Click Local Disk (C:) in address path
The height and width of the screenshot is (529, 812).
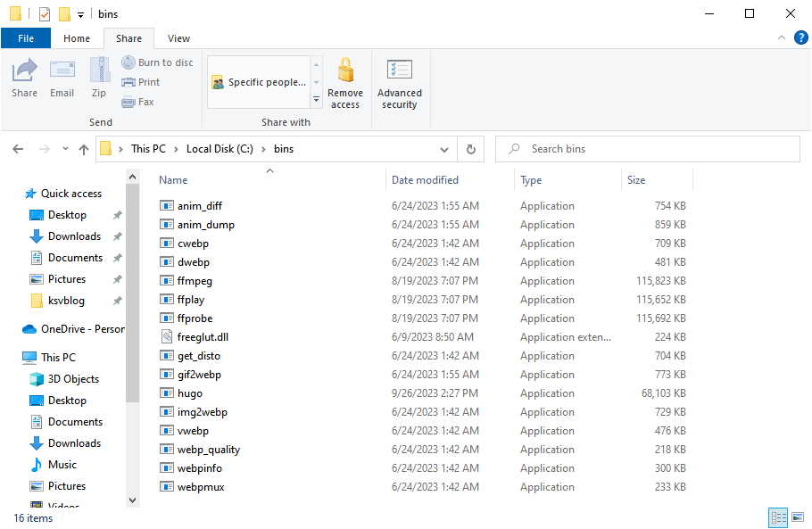coord(220,149)
